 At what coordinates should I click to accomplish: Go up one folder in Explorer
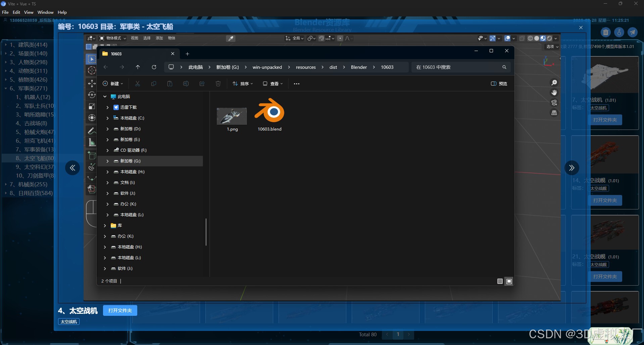pos(138,67)
